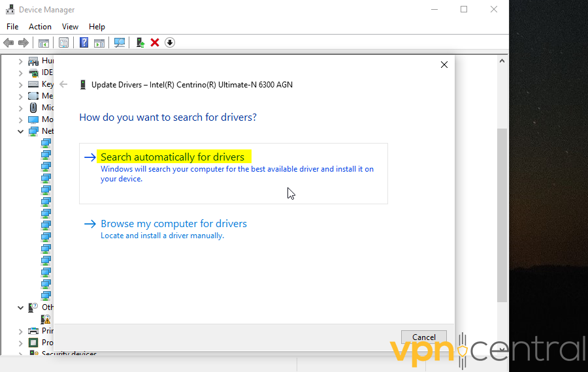Screen dimensions: 588x372
Task: Select the Memory technology category icon
Action: coord(33,96)
